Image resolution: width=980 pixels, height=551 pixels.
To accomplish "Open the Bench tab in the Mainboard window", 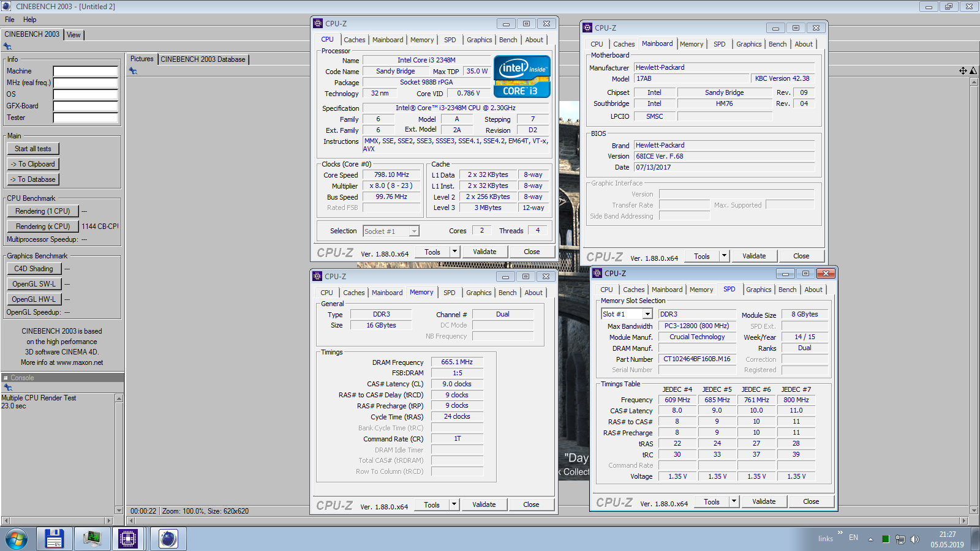I will point(778,44).
